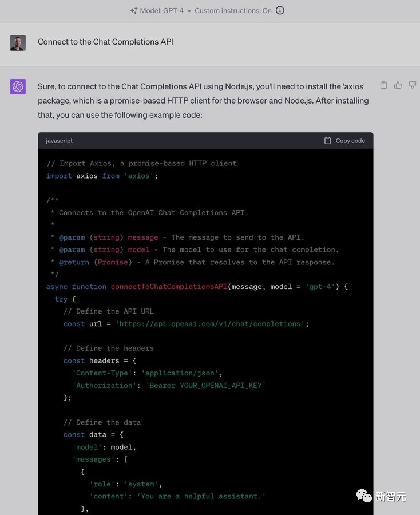
Task: Click the clipboard icon in the code header
Action: [327, 141]
